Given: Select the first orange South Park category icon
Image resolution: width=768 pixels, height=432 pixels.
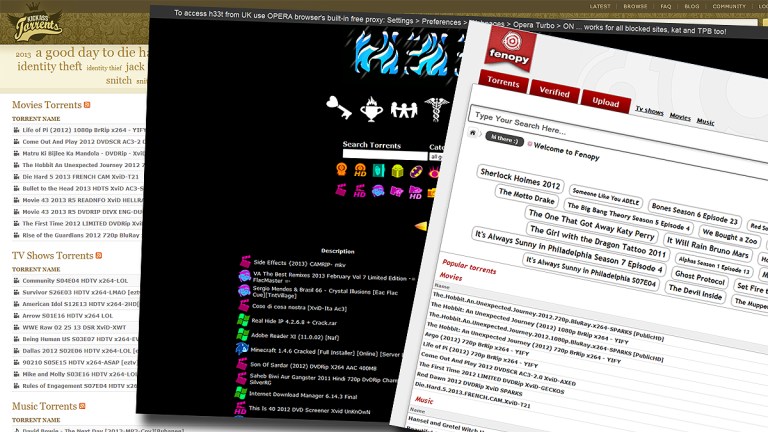Looking at the screenshot, I should pyautogui.click(x=341, y=169).
